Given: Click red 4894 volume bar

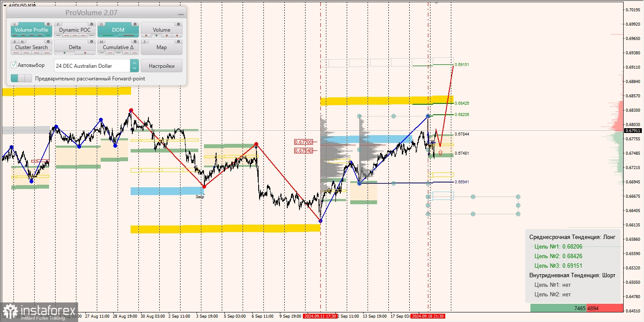Looking at the screenshot, I should pos(604,308).
